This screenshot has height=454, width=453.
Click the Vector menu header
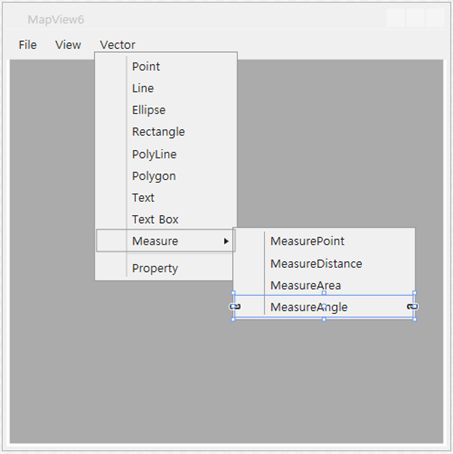118,45
